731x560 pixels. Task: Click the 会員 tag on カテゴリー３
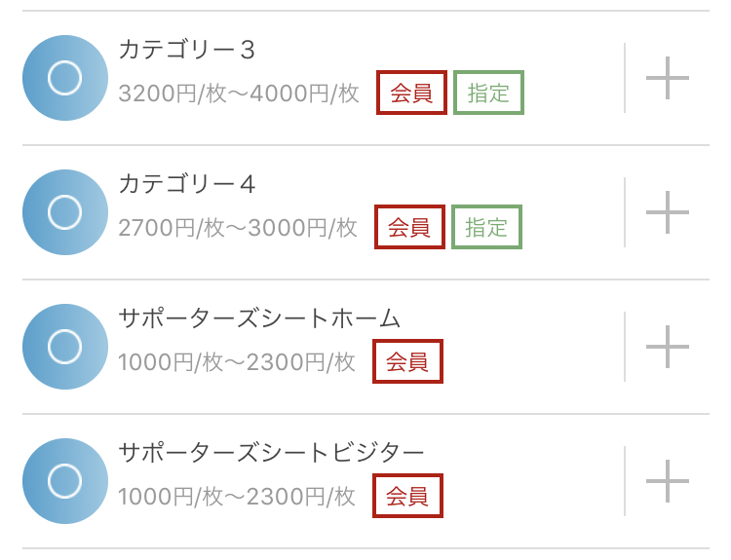pyautogui.click(x=411, y=93)
